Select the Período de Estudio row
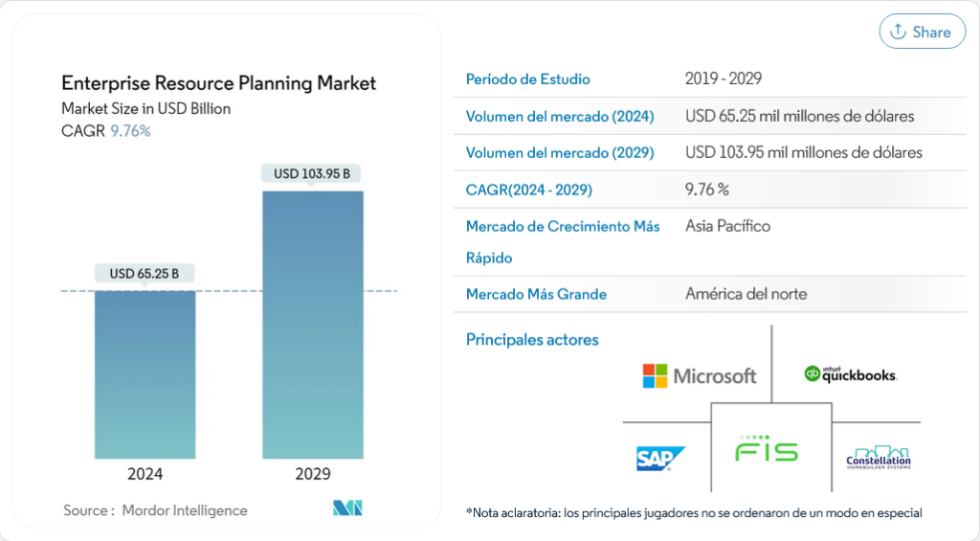This screenshot has height=541, width=980. coord(709,79)
